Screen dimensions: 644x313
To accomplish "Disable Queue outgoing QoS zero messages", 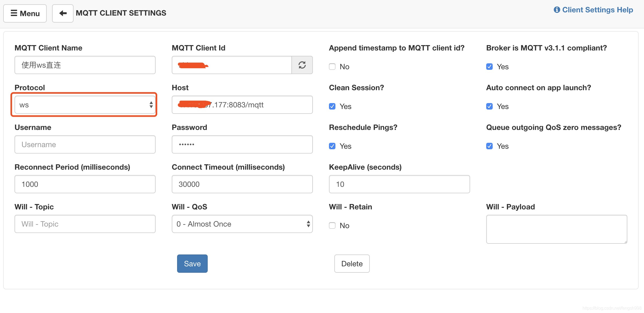I will pyautogui.click(x=489, y=146).
